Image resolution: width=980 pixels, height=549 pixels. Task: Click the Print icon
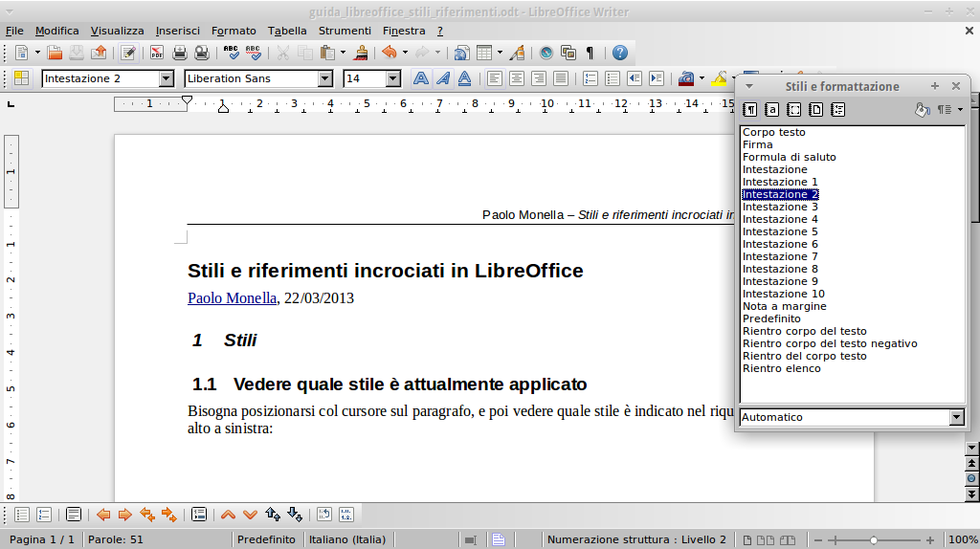(x=179, y=54)
